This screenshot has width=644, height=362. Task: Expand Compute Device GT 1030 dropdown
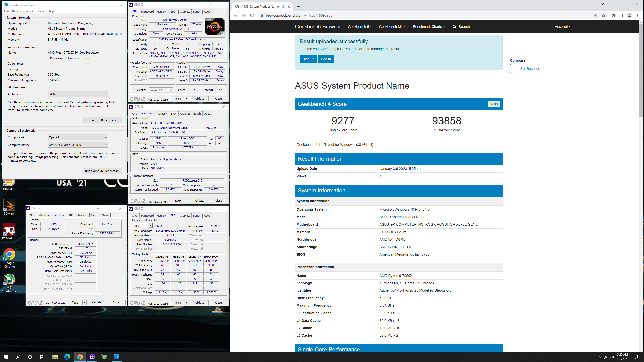78,145
